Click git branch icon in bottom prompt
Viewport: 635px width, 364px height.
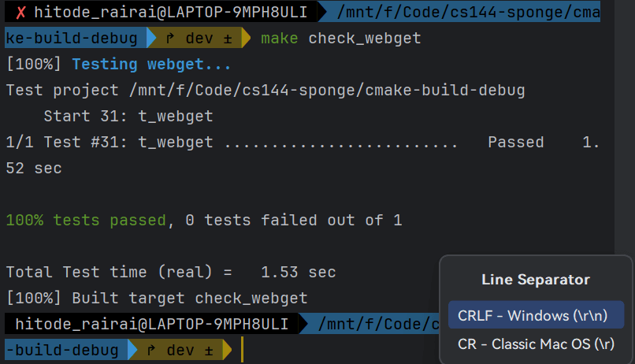pyautogui.click(x=151, y=350)
